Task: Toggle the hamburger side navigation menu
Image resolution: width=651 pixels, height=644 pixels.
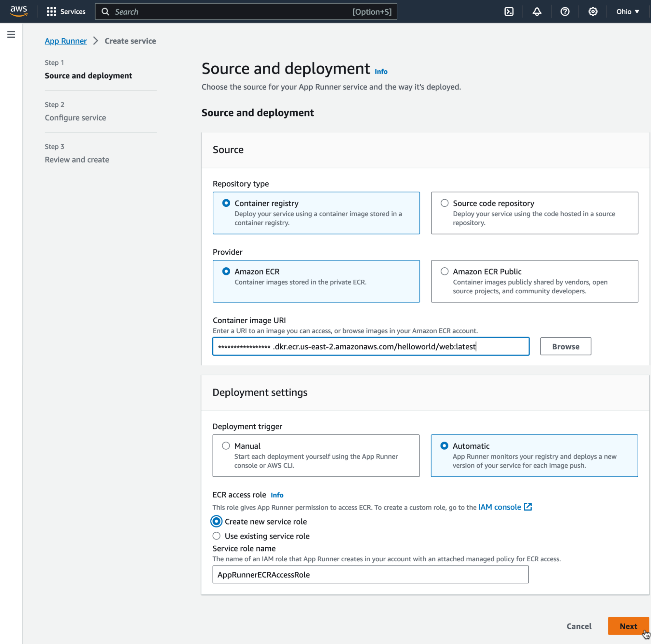Action: (x=11, y=35)
